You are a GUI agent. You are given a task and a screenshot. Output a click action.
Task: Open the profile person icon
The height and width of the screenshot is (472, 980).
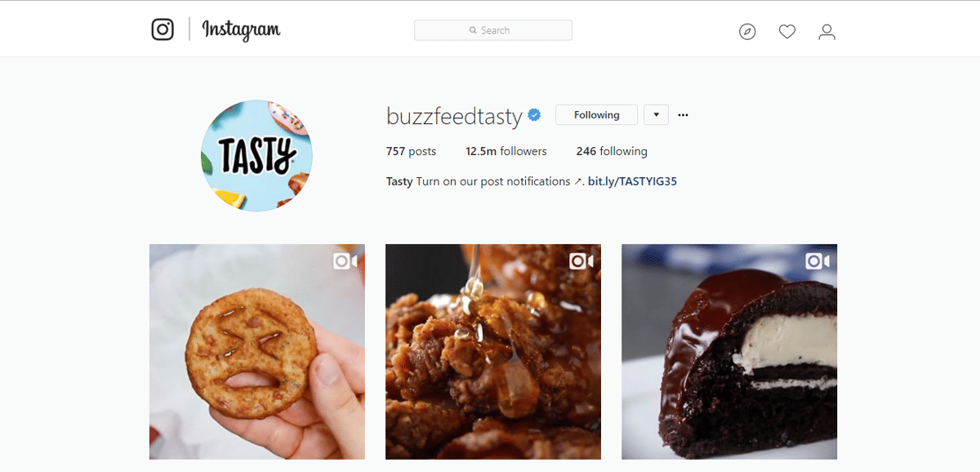click(827, 32)
